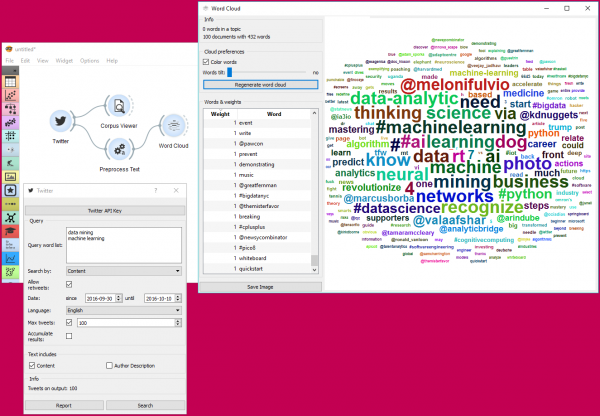This screenshot has width=600, height=416.
Task: Click the words list scrollbar thumb
Action: (314, 260)
